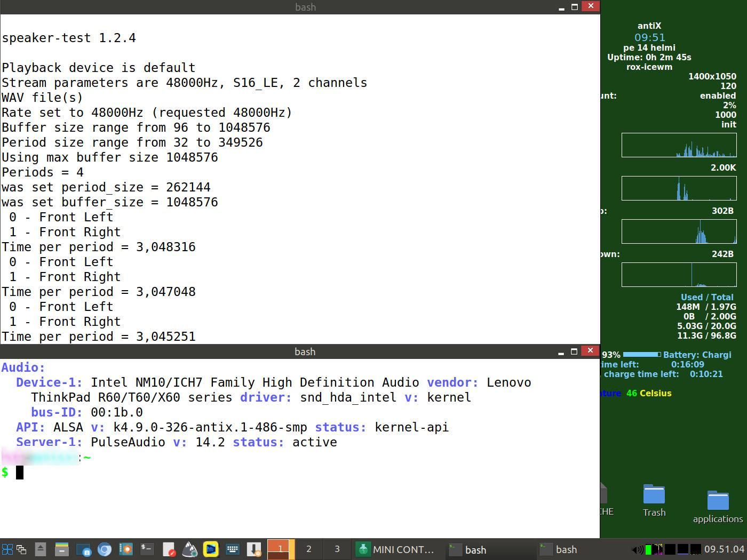Switch to workspace 2
Viewport: 747px width, 560px height.
pyautogui.click(x=308, y=549)
